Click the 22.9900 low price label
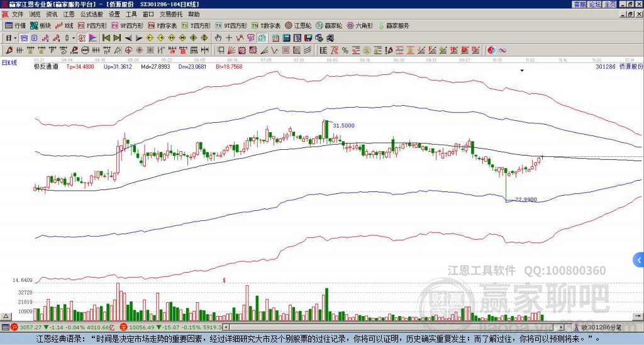 tap(526, 200)
